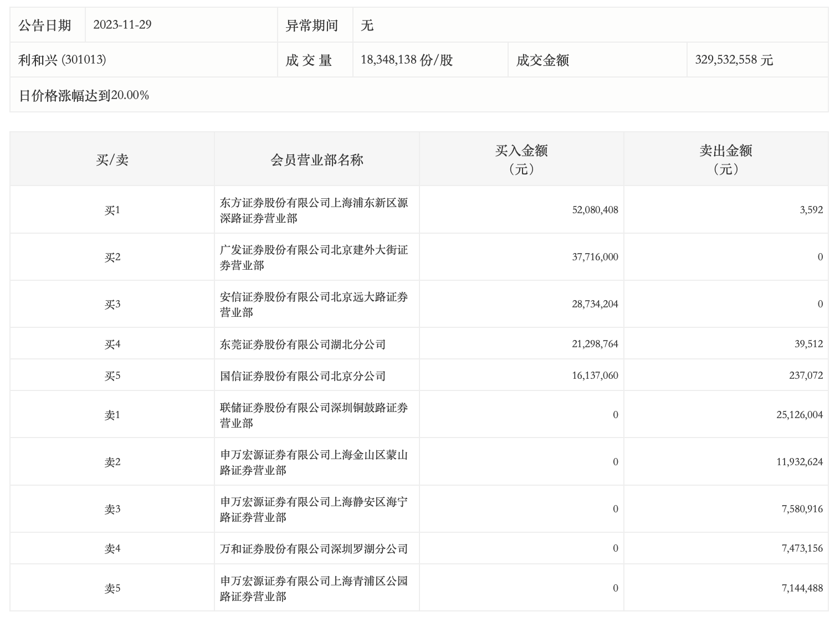840x617 pixels.
Task: Click the 卖5 row label
Action: [112, 588]
